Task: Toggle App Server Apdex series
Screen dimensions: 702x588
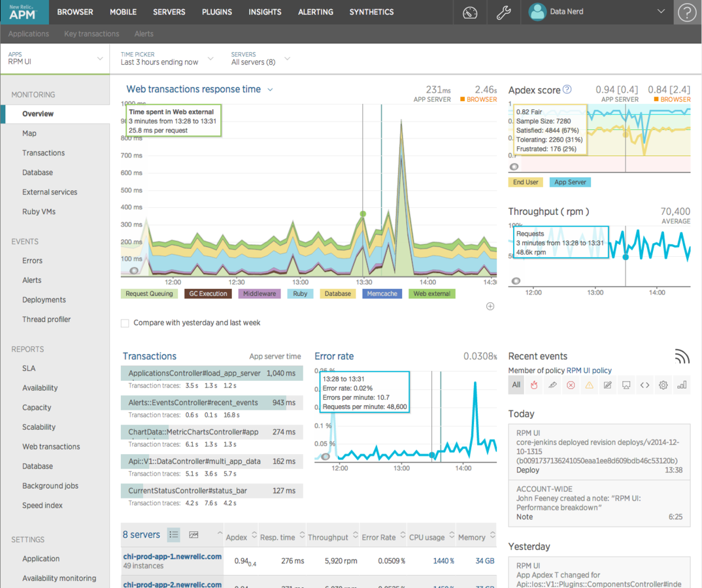Action: 570,182
